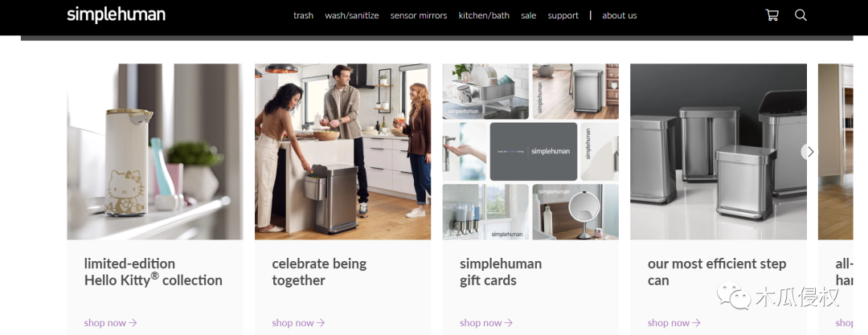Open the stainless step cans image
Viewport: 868px width, 335px height.
tap(719, 152)
